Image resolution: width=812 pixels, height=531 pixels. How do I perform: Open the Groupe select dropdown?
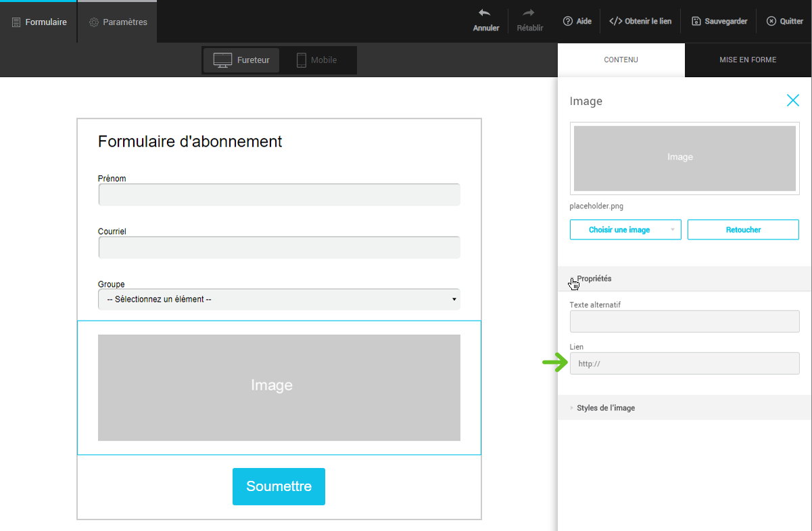pos(279,299)
